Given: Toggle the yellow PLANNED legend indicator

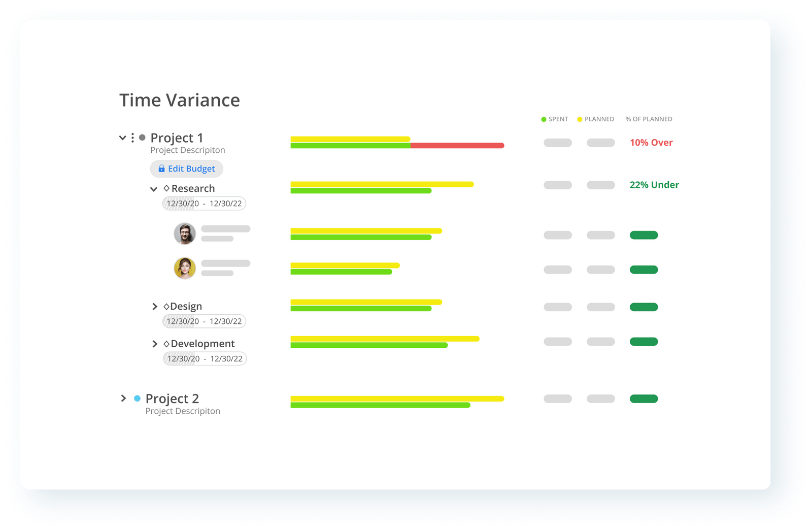Looking at the screenshot, I should pyautogui.click(x=579, y=119).
